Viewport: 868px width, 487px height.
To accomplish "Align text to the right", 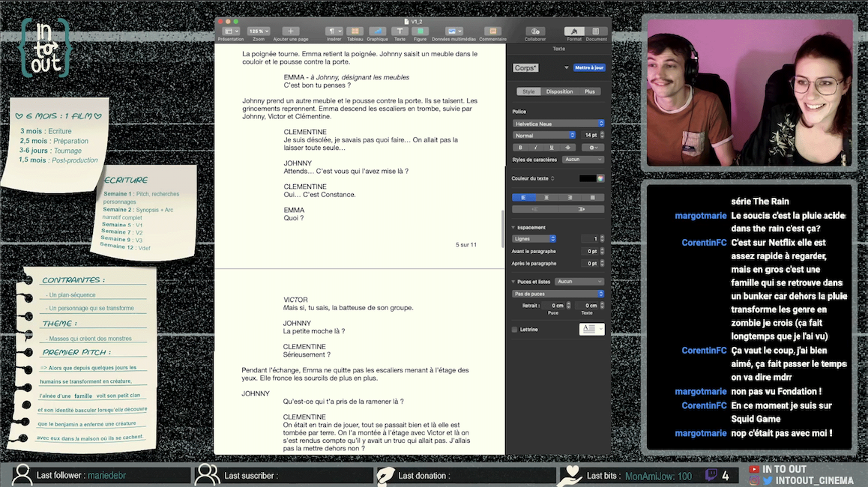I will coord(570,198).
